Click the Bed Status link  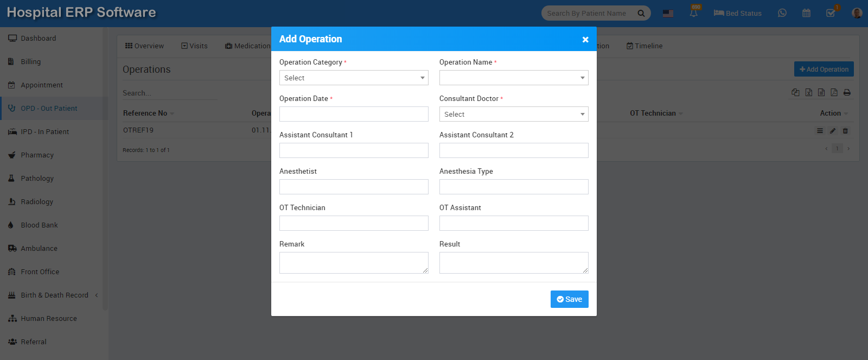(737, 13)
